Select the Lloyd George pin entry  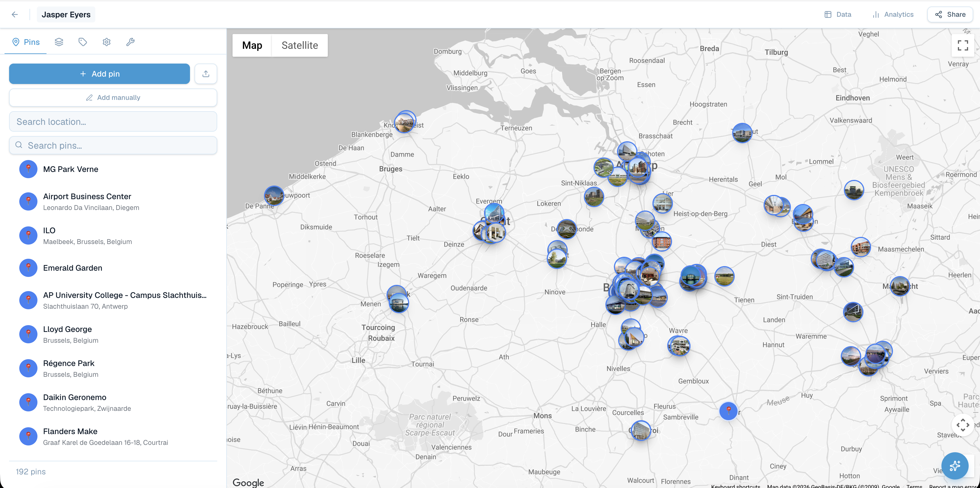coord(113,334)
